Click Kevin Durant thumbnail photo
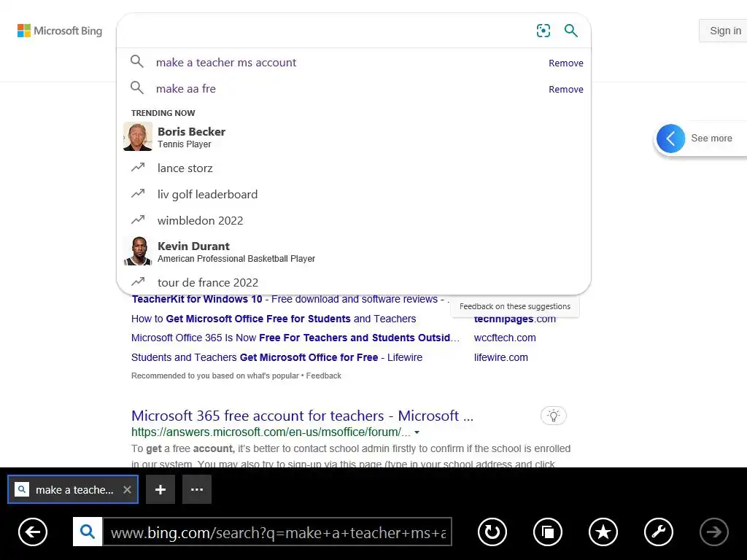 138,251
